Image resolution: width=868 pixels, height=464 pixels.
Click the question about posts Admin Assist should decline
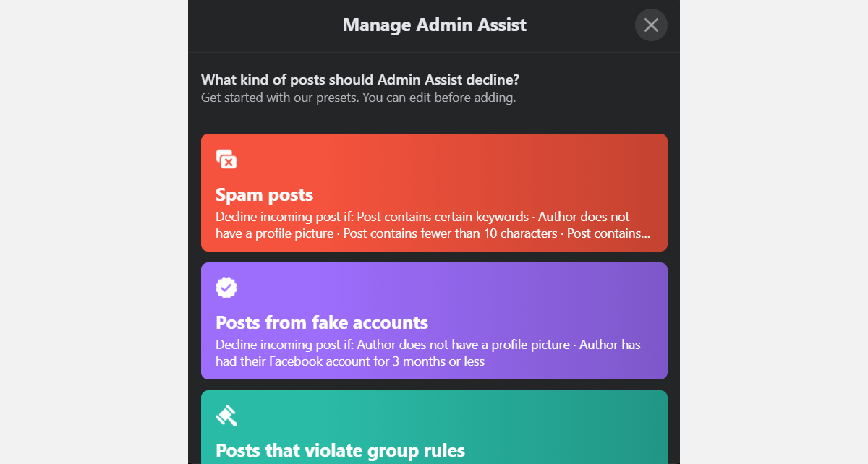pyautogui.click(x=360, y=80)
